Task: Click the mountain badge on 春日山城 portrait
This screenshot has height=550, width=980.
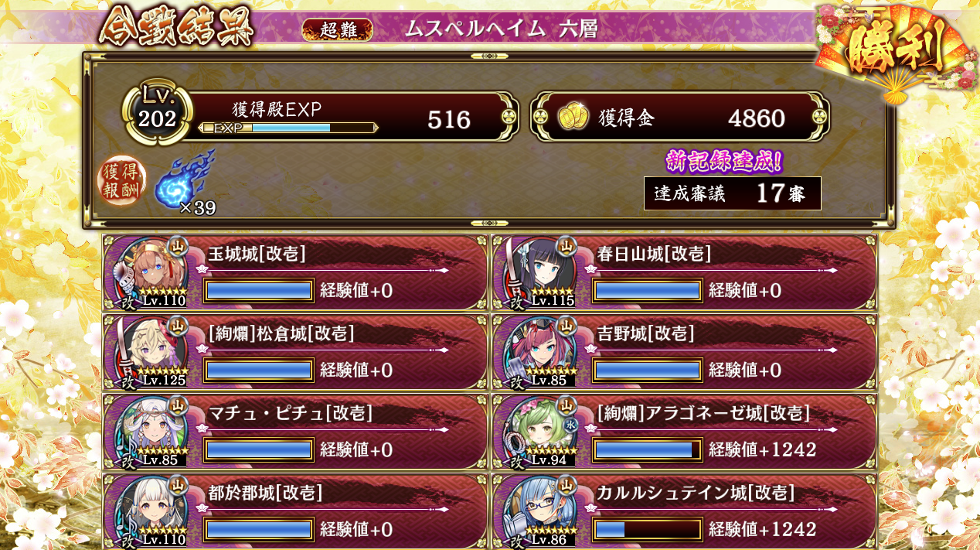Action: pyautogui.click(x=567, y=246)
